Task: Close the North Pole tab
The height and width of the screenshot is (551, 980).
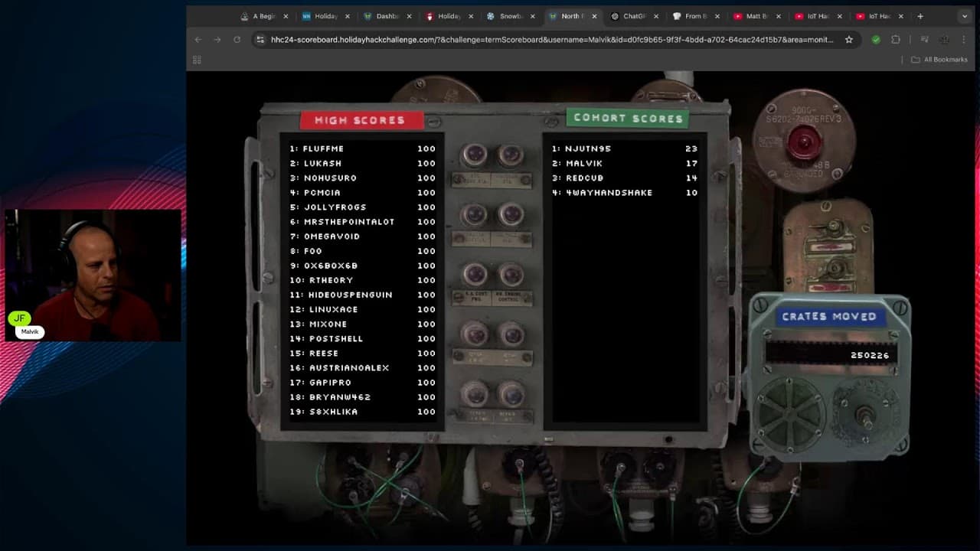Action: pos(594,16)
